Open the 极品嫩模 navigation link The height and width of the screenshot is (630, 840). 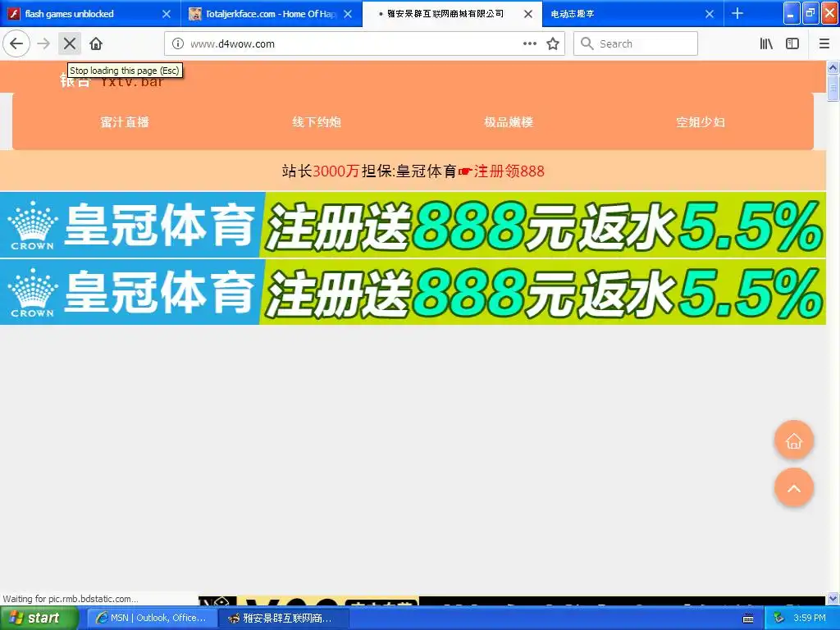click(509, 122)
